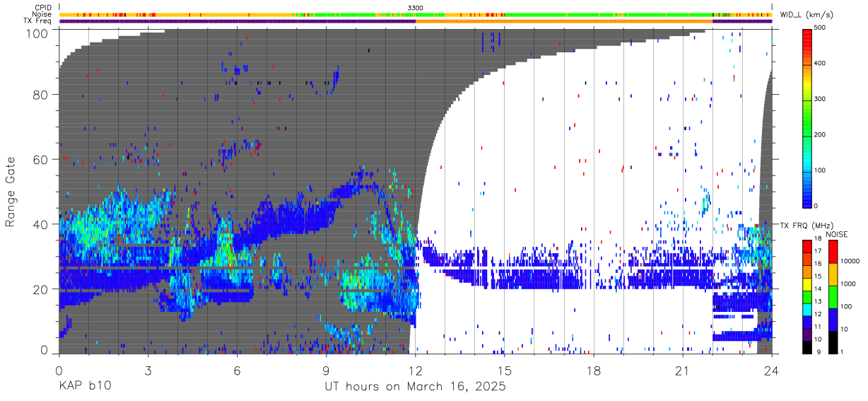
Task: Pick the blue 10–100 NOISE legend swatch
Action: [833, 319]
